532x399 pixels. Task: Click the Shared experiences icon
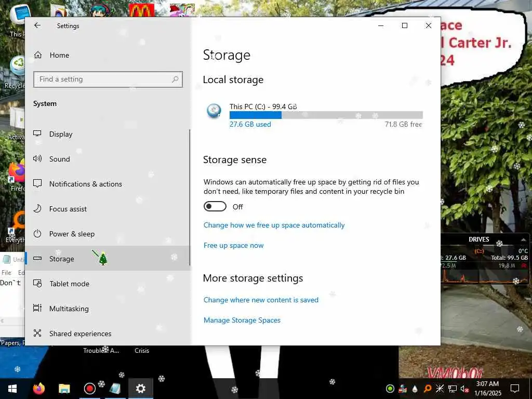[x=37, y=333]
